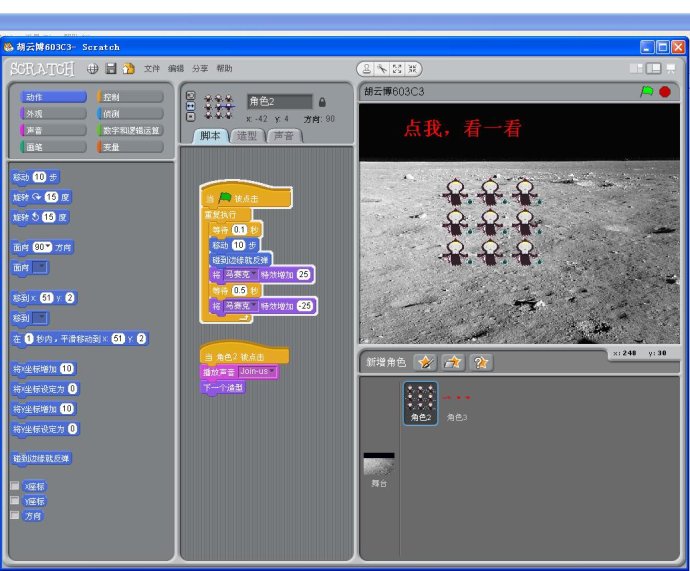Screen dimensions: 690x571
Task: Click the 将x坐标增加 10 block
Action: pos(43,369)
